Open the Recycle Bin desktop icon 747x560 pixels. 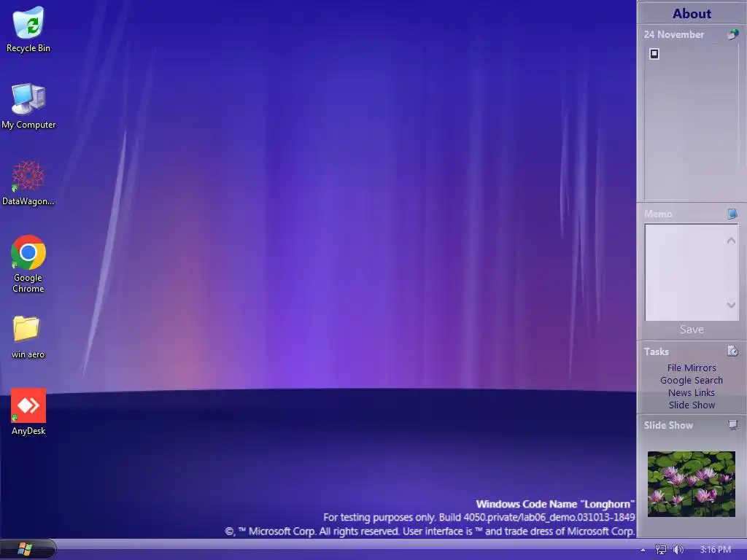pos(28,29)
